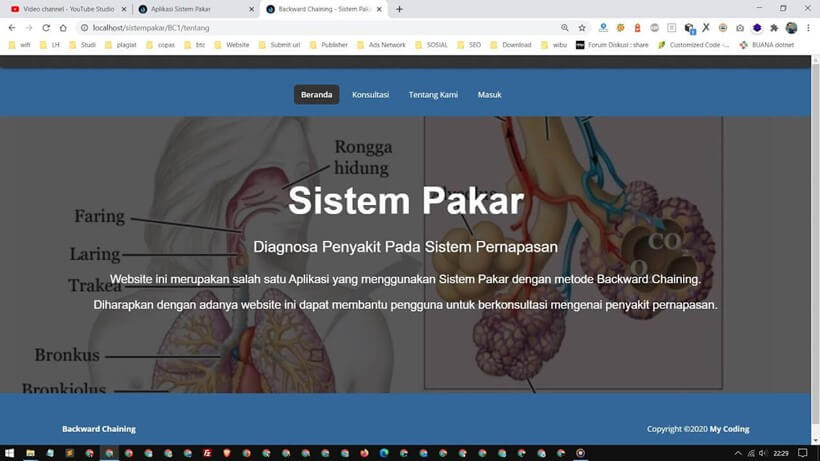Select the Beranda navigation button
This screenshot has width=820, height=461.
point(316,95)
